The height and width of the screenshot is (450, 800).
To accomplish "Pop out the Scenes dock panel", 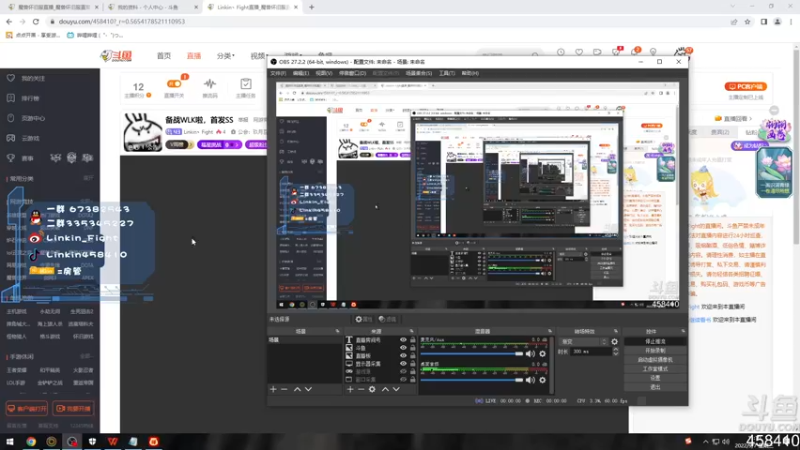I will tap(337, 331).
